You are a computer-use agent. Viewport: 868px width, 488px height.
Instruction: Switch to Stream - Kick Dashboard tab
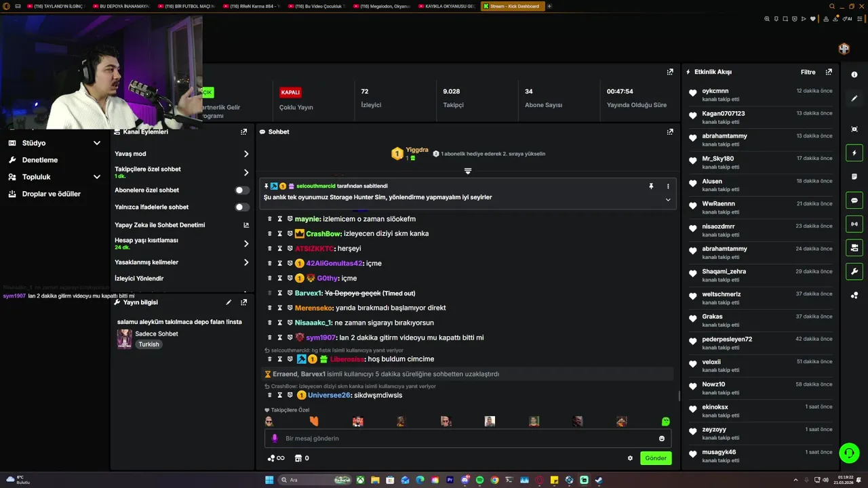click(512, 6)
